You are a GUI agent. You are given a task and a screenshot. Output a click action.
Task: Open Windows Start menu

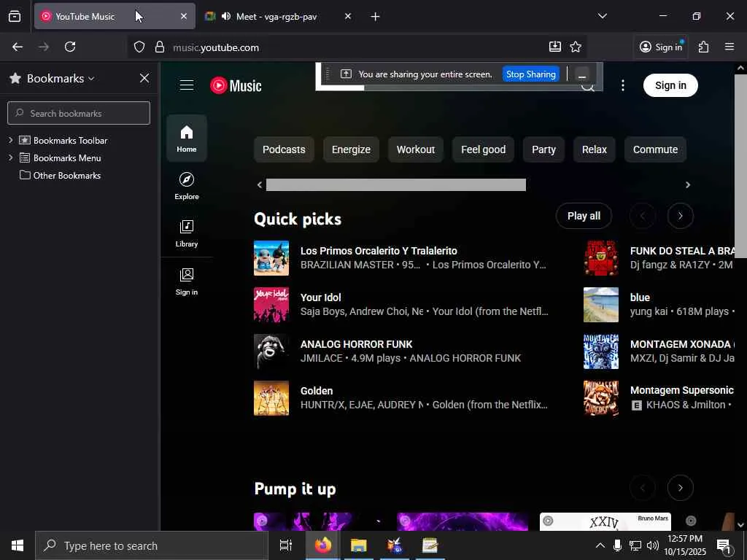coord(18,545)
